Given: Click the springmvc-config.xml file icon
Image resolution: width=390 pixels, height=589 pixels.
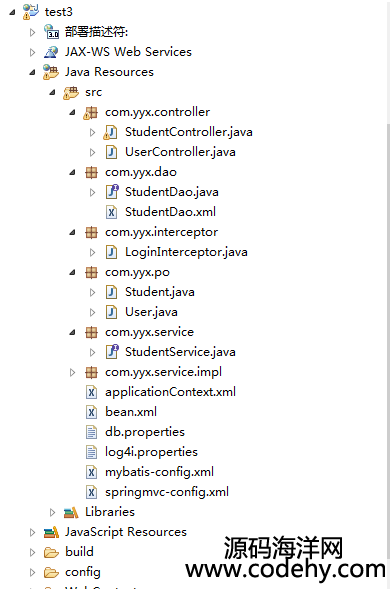Looking at the screenshot, I should 91,492.
